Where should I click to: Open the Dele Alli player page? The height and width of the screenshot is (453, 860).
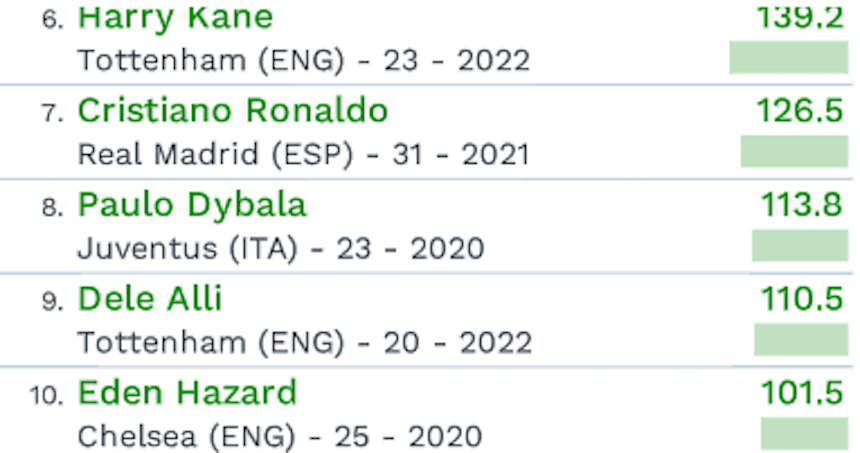(x=150, y=299)
